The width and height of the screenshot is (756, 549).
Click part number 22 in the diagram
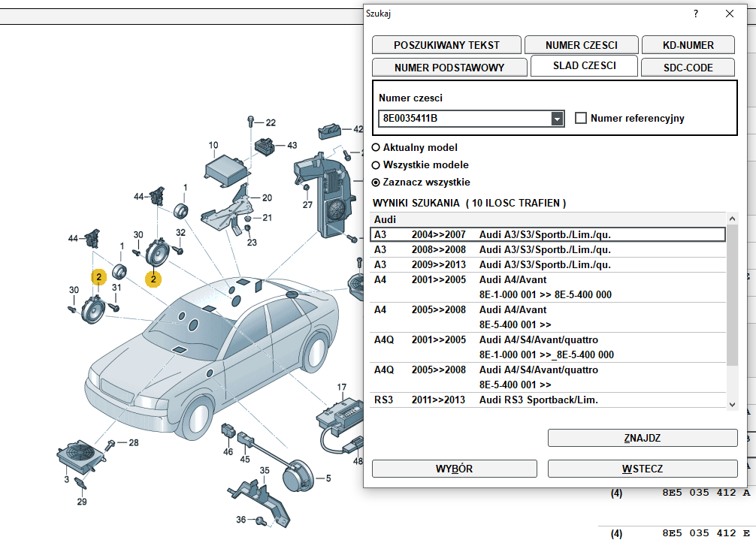[x=271, y=123]
